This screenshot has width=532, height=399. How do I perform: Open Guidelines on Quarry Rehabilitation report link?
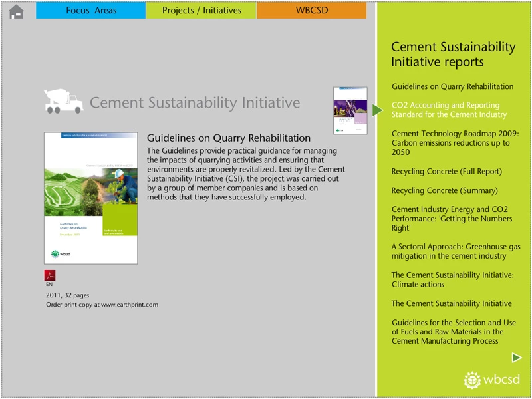point(452,86)
